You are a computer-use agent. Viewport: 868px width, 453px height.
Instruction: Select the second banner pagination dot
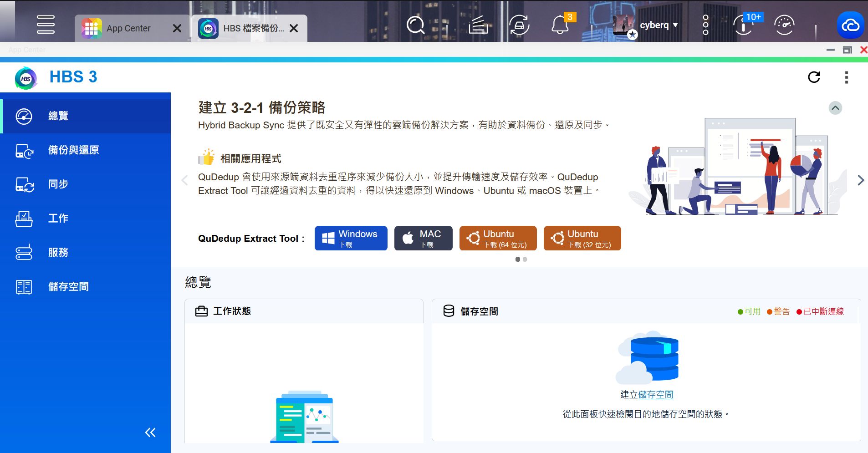pyautogui.click(x=525, y=259)
